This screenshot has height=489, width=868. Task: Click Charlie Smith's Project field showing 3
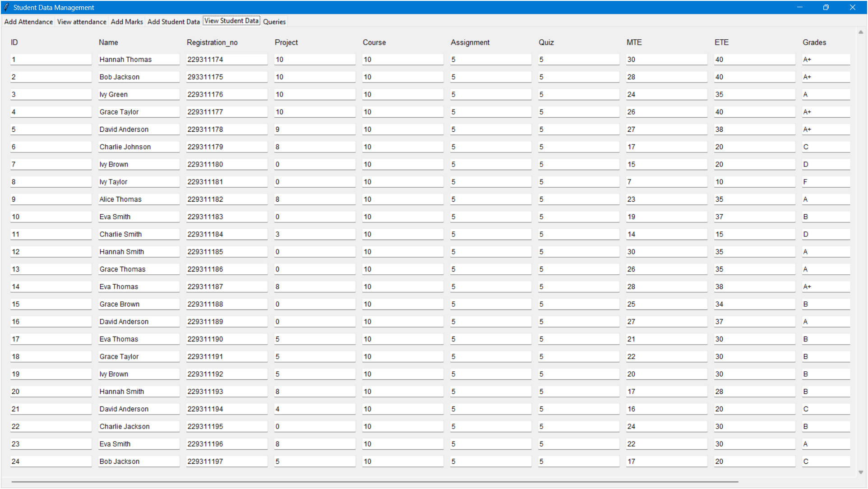tap(314, 235)
